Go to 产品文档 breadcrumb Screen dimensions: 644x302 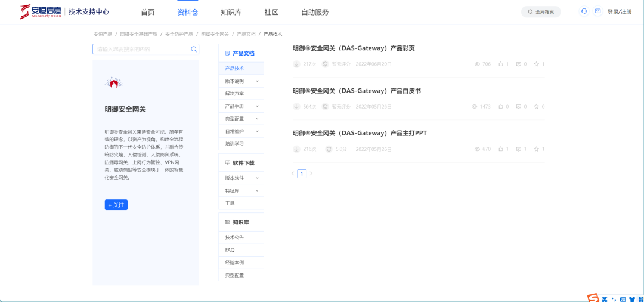246,35
